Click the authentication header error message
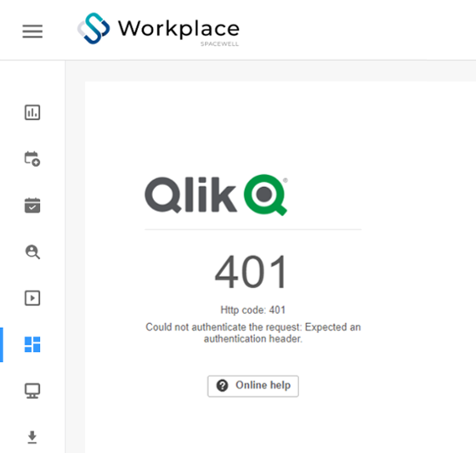The width and height of the screenshot is (476, 453). click(253, 333)
